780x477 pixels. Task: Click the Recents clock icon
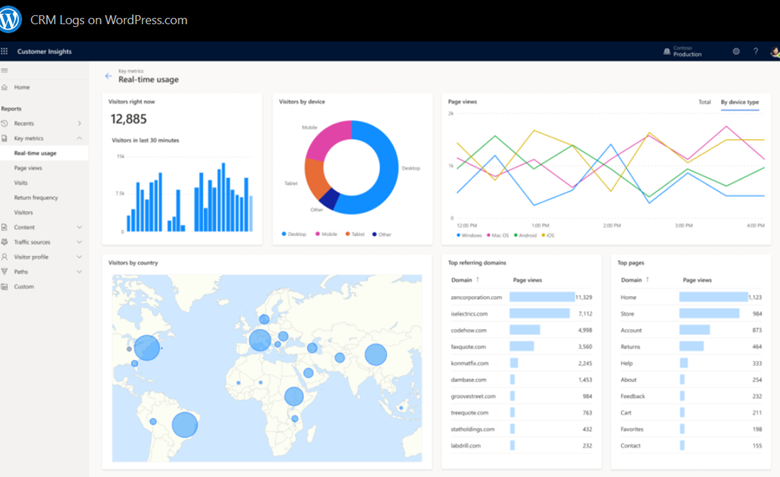[x=4, y=123]
